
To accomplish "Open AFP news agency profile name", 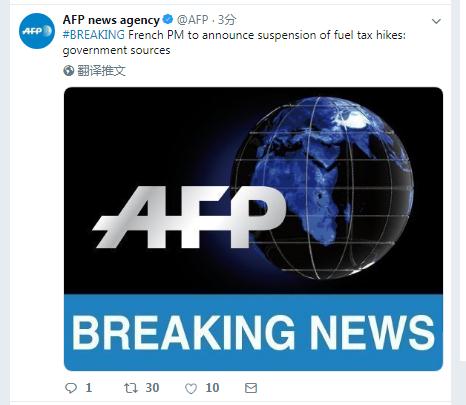I will click(x=111, y=20).
